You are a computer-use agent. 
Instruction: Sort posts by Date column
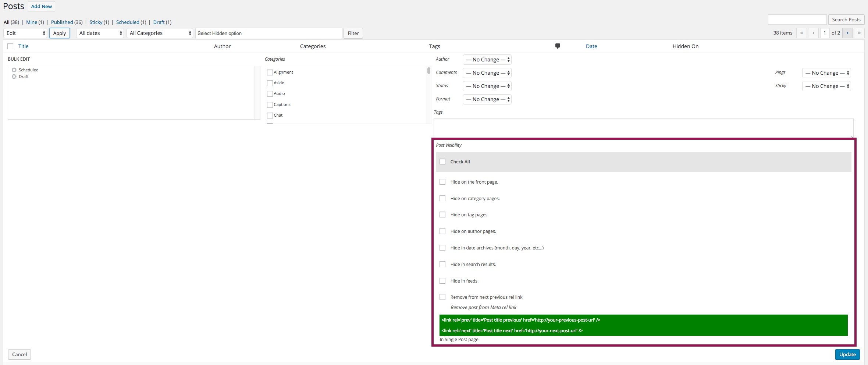pyautogui.click(x=591, y=46)
